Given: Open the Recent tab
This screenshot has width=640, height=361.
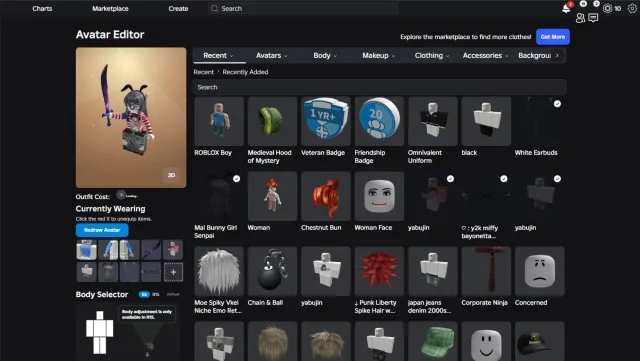Looking at the screenshot, I should click(219, 56).
